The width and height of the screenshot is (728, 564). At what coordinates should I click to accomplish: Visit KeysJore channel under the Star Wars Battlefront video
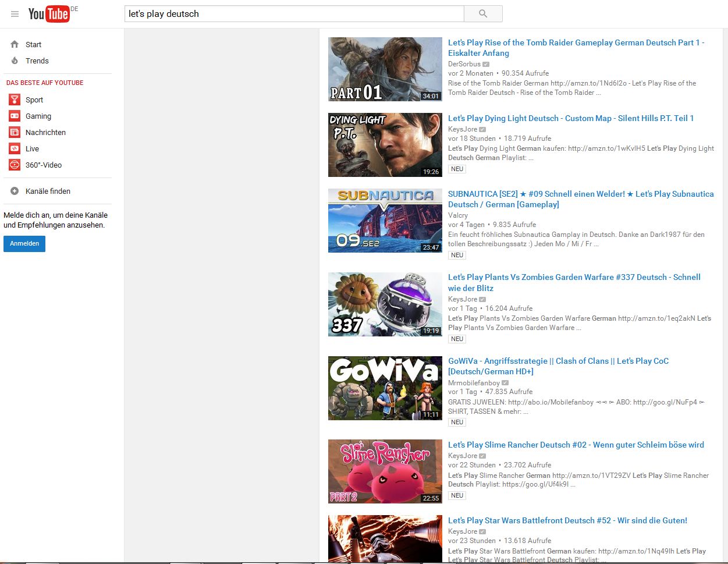pos(463,531)
